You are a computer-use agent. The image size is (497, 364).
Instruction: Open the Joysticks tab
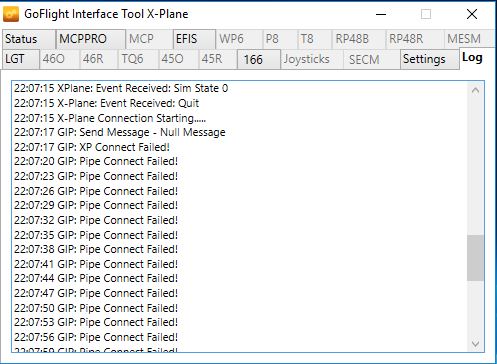[312, 59]
